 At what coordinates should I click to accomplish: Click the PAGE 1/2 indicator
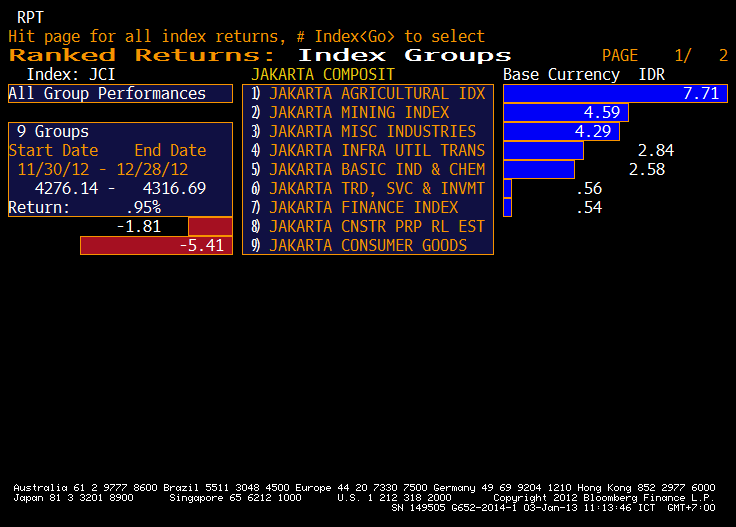664,56
